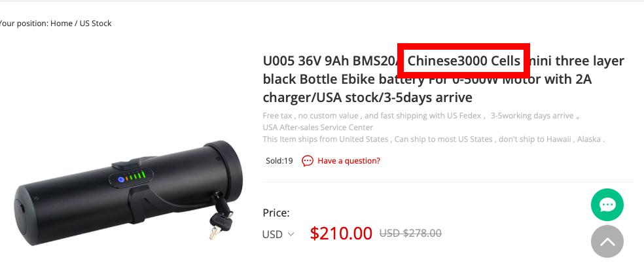Click the Have a question? link

pos(349,161)
